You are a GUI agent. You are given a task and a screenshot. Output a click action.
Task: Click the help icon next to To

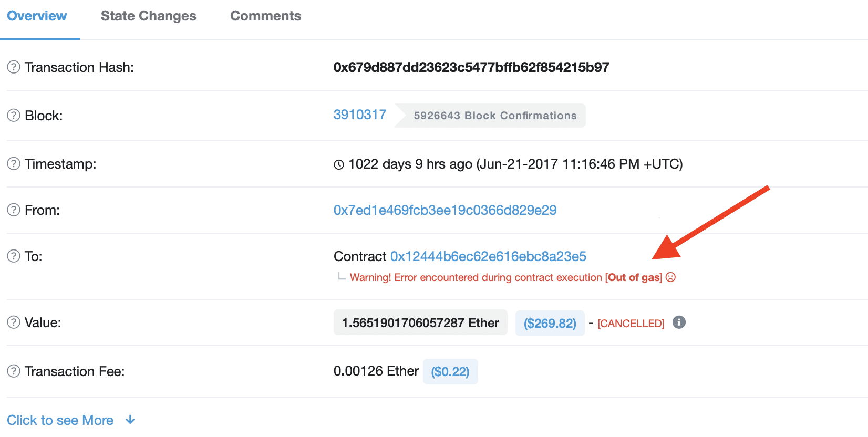pos(14,256)
